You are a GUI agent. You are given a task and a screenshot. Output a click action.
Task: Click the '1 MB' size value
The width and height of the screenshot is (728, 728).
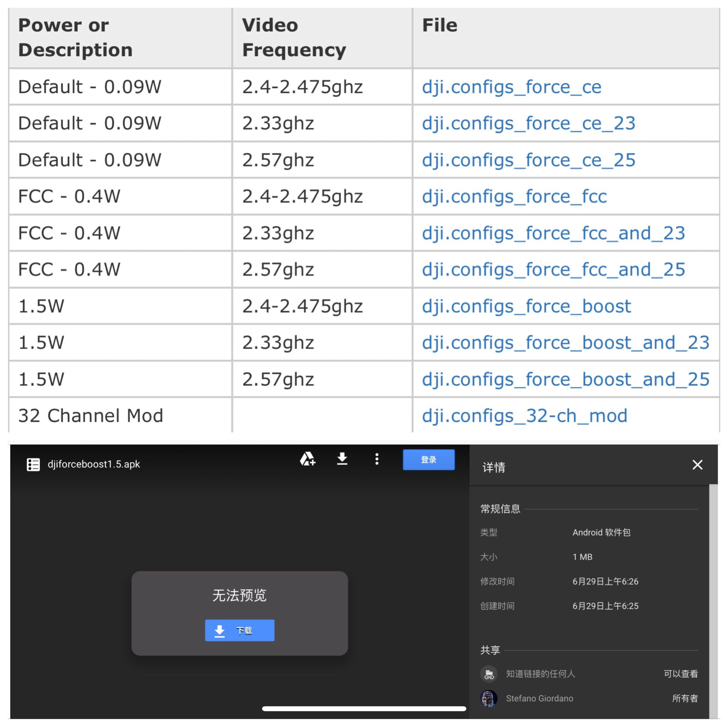coord(583,557)
